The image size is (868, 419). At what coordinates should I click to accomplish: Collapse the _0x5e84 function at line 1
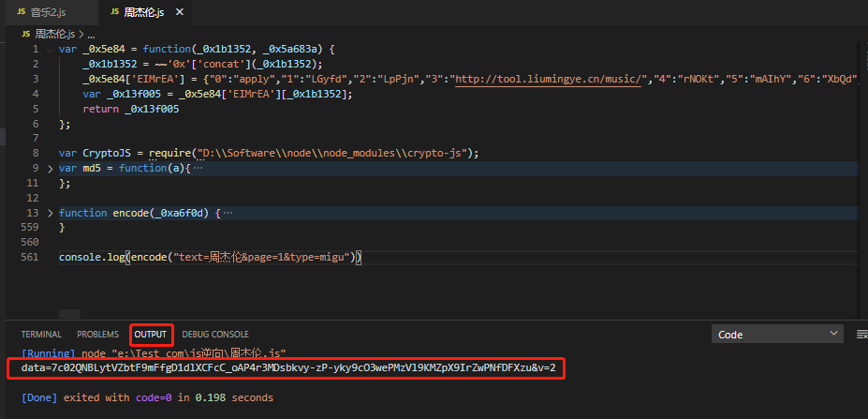[51, 50]
